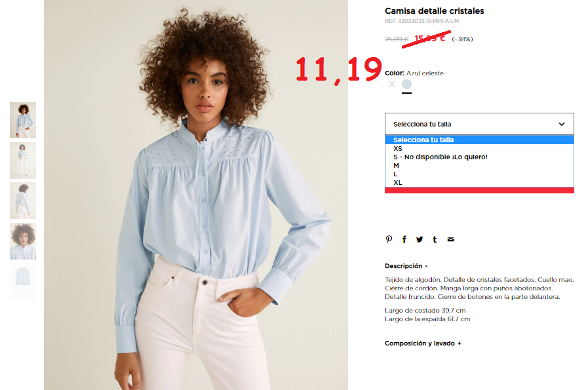Share the shirt on Tumblr

coord(435,239)
